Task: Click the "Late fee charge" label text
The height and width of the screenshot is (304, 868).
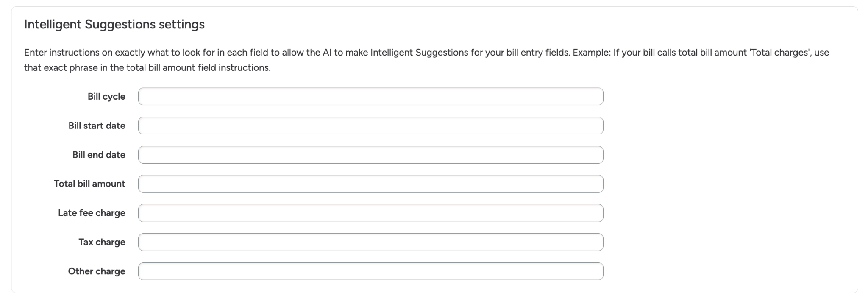Action: click(x=92, y=213)
